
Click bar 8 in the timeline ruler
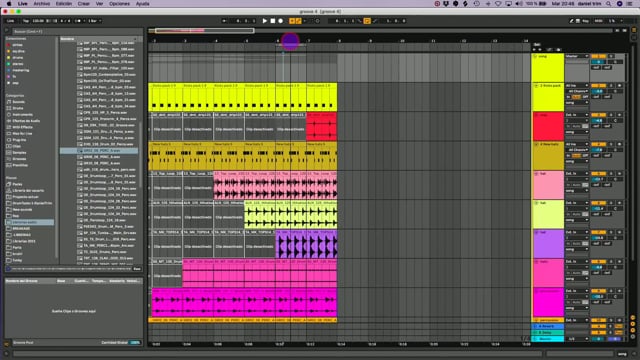339,41
